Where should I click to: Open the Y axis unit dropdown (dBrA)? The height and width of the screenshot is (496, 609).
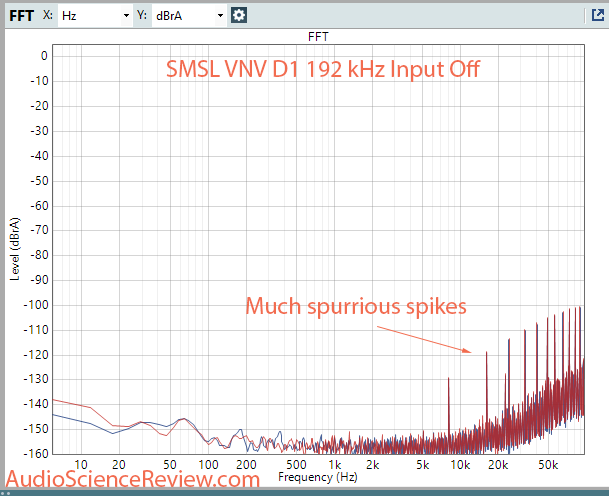pos(189,16)
